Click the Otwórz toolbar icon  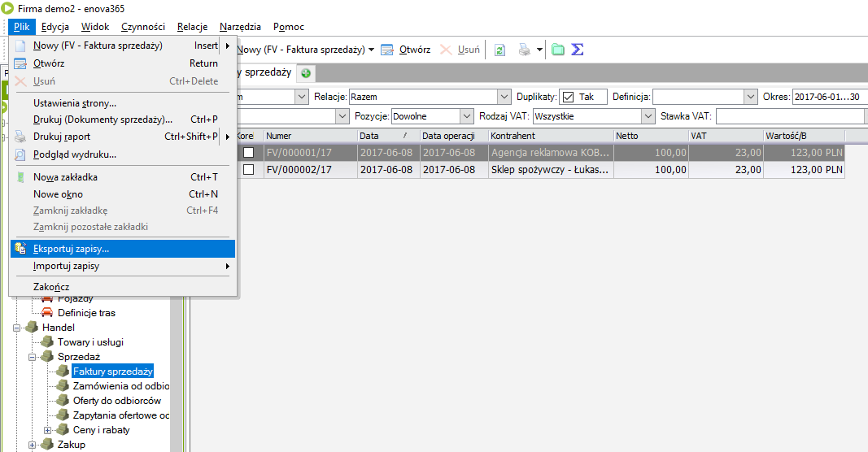[387, 50]
